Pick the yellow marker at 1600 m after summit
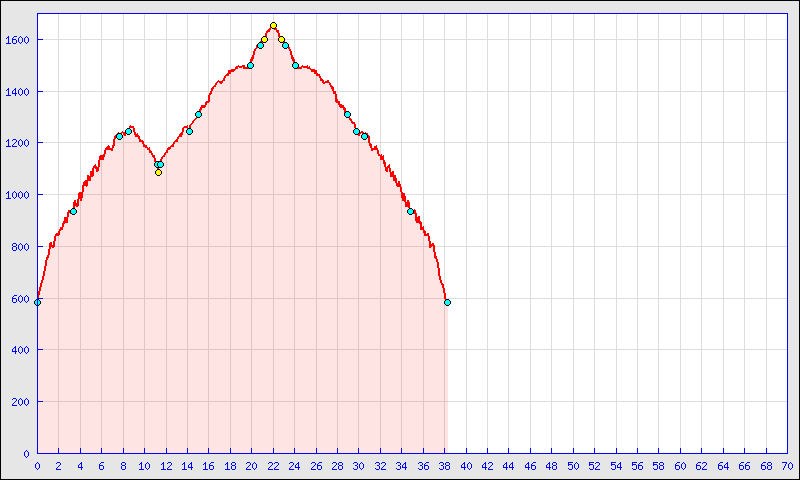The width and height of the screenshot is (800, 480). (x=281, y=39)
